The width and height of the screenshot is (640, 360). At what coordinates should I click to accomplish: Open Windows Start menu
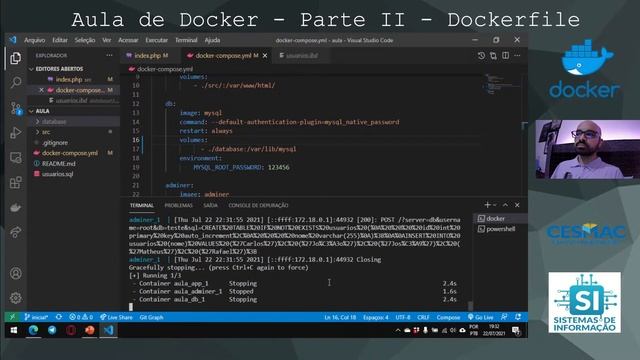tap(14, 330)
